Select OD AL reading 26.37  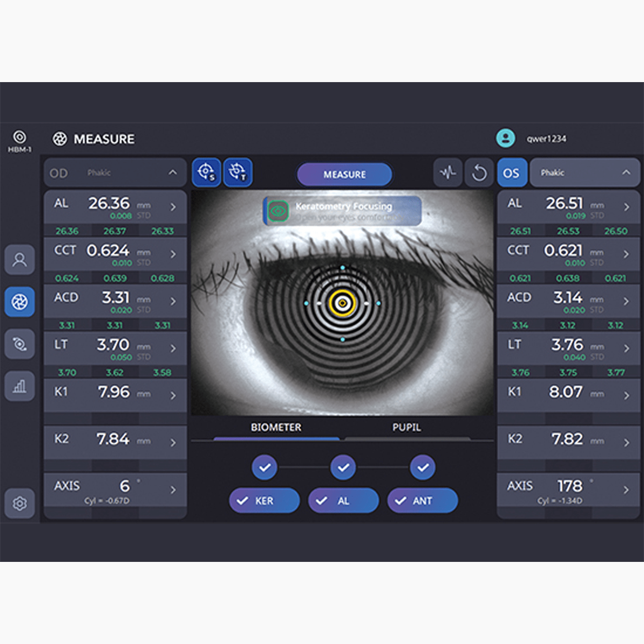click(115, 231)
